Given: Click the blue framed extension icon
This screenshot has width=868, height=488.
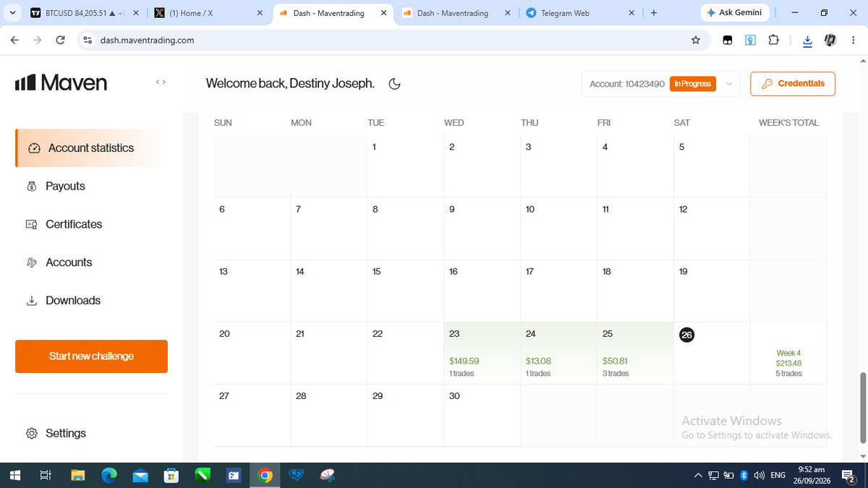Looking at the screenshot, I should coord(750,40).
